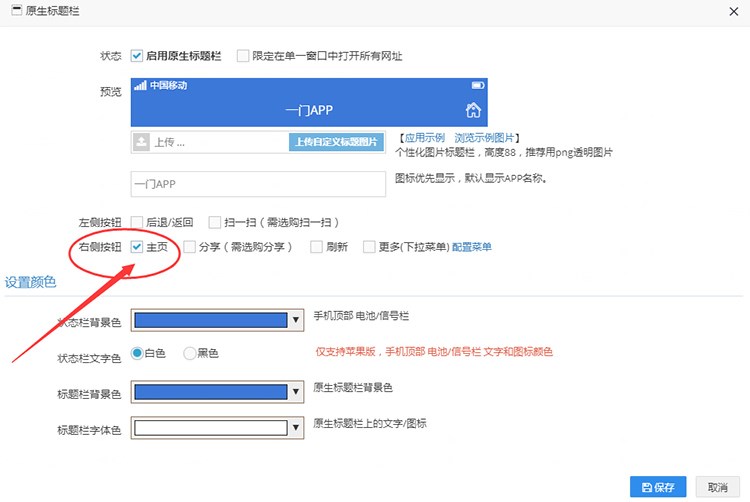Open the 标题栏背景色 dropdown arrow

296,392
